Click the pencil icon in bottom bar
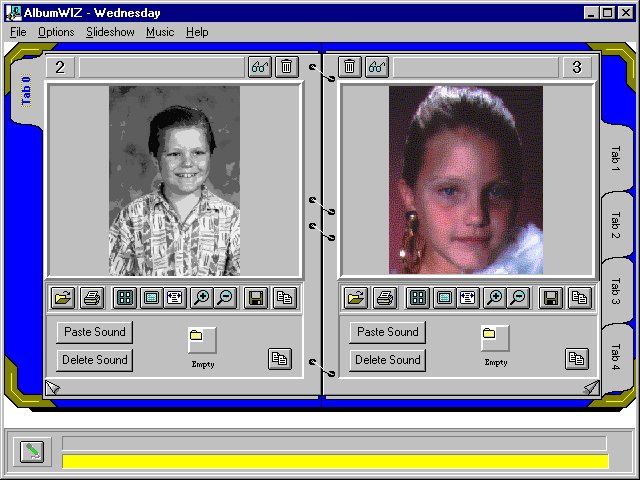This screenshot has width=640, height=480. click(32, 451)
